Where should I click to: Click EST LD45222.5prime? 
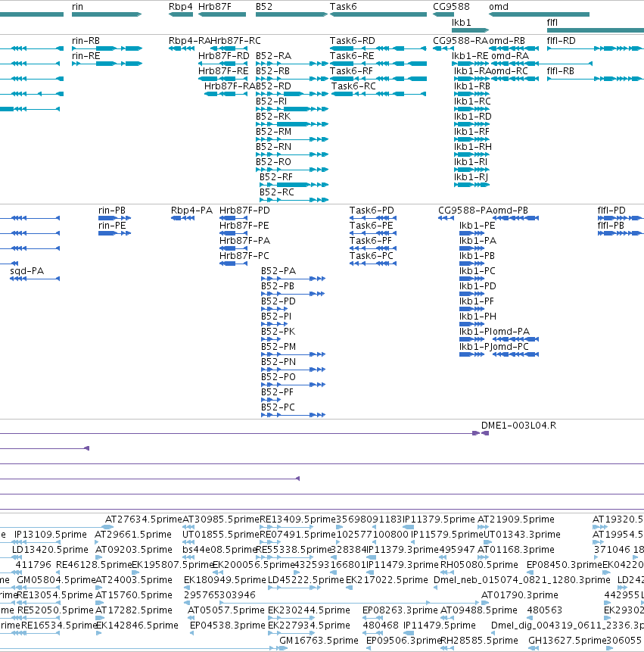point(306,579)
